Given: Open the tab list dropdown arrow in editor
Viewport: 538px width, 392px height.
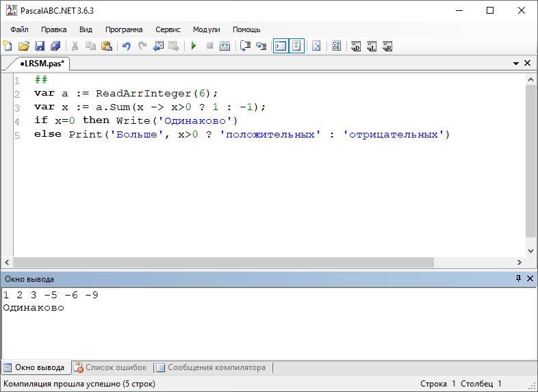Looking at the screenshot, I should pos(516,63).
